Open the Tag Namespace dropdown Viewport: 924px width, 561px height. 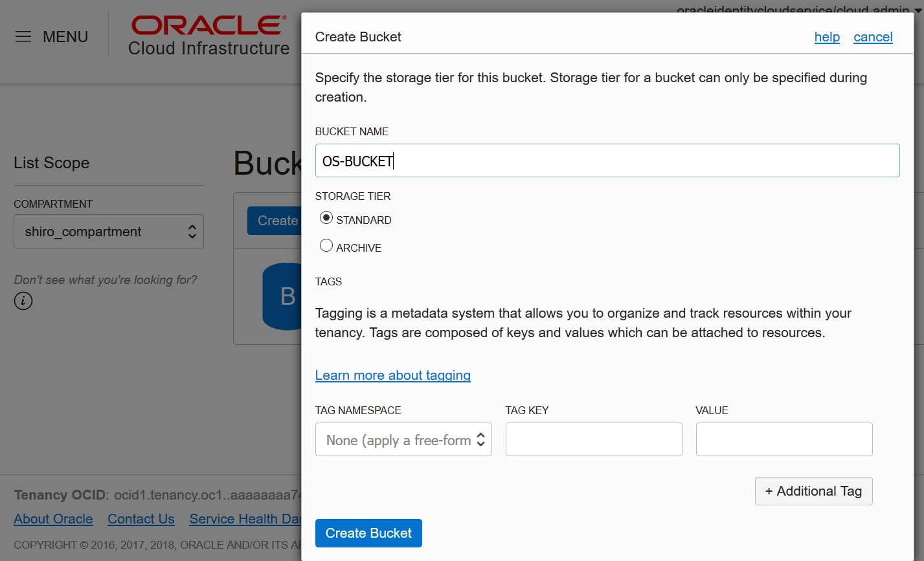[403, 439]
